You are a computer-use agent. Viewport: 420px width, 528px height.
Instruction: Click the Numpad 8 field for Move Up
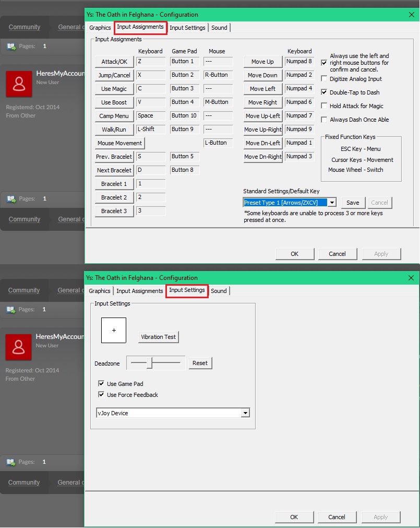click(x=299, y=62)
